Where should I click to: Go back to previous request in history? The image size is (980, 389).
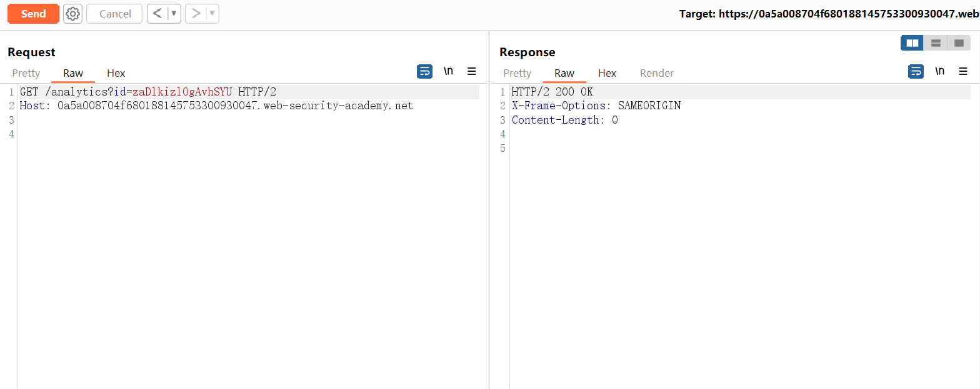[x=157, y=14]
